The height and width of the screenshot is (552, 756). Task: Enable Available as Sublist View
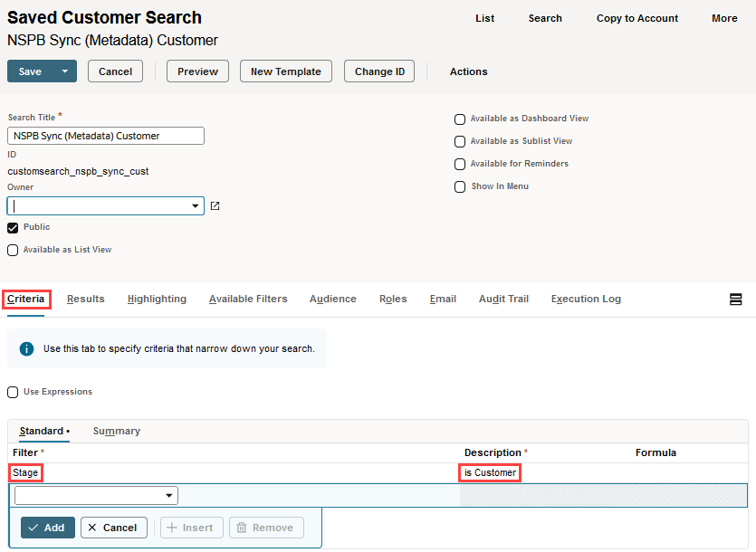(460, 142)
